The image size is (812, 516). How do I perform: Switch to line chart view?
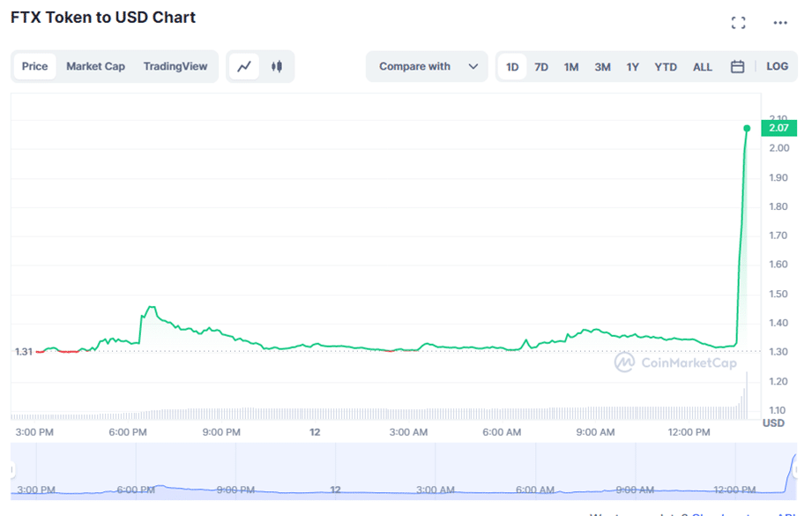244,66
